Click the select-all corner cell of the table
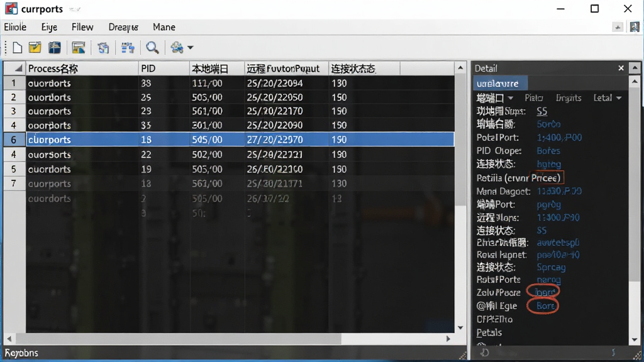The width and height of the screenshot is (644, 362). click(x=15, y=69)
